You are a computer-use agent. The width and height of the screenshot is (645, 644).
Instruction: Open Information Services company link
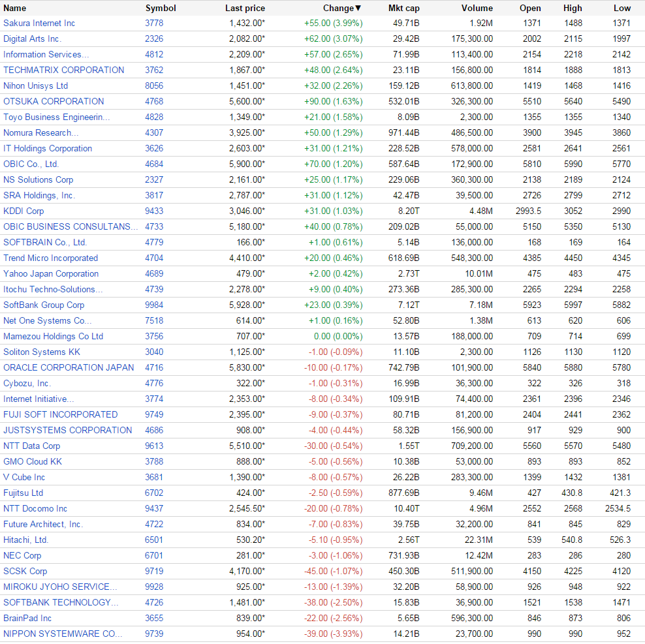coord(46,55)
